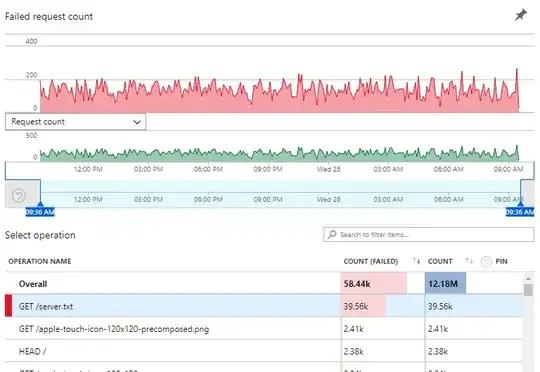
Task: Click the COUNT header label
Action: tap(440, 261)
